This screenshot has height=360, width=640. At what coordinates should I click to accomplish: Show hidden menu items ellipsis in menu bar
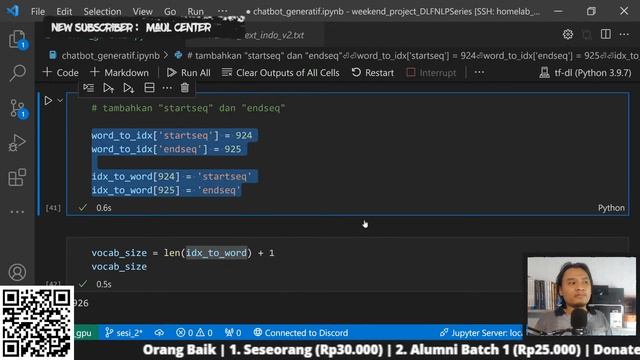click(222, 11)
